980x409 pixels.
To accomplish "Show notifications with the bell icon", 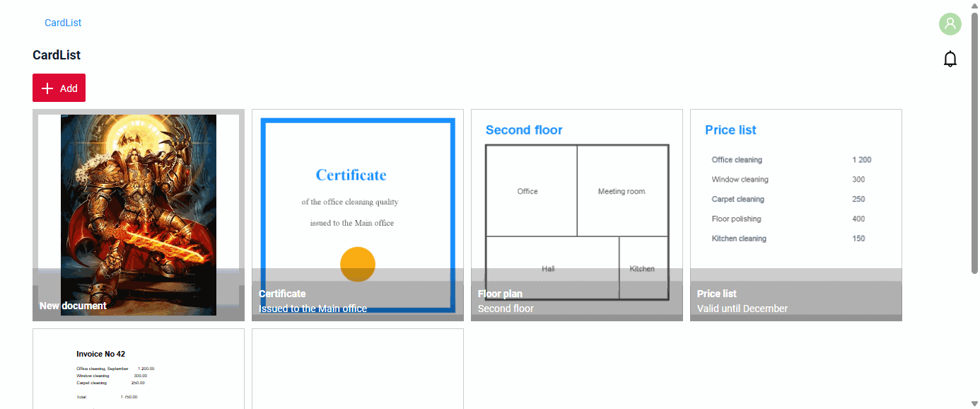I will (x=950, y=59).
